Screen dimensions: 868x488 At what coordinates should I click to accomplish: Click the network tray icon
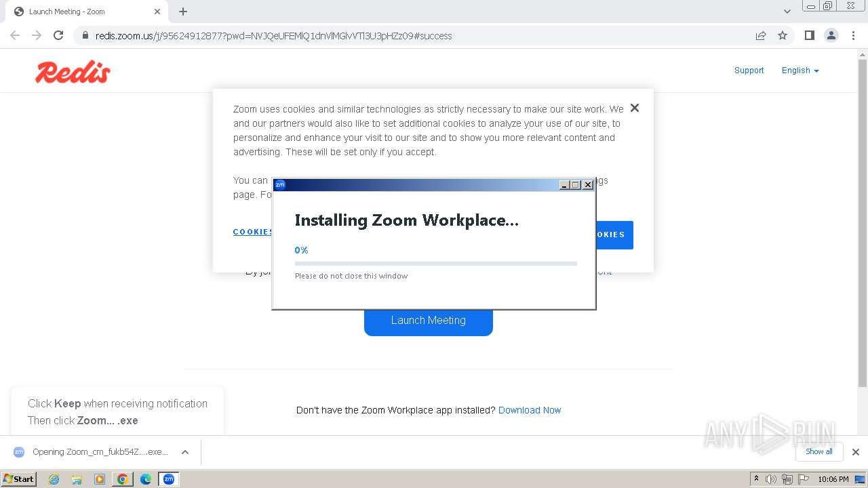[x=787, y=479]
